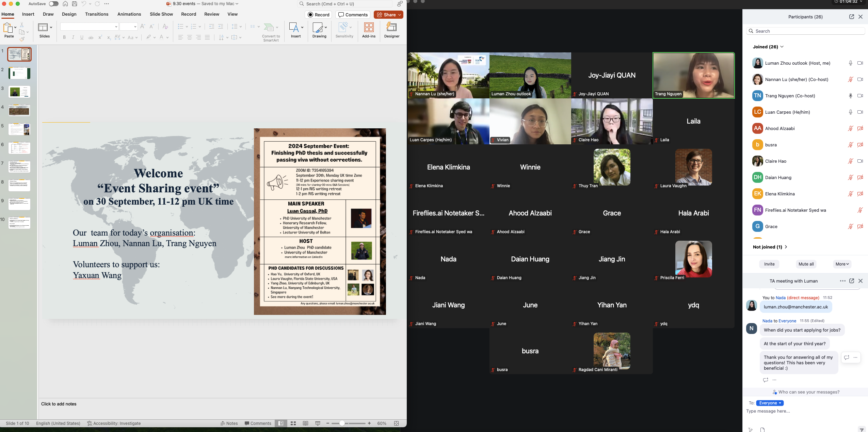This screenshot has height=432, width=868.
Task: Open the Everyone recipient dropdown
Action: point(770,403)
